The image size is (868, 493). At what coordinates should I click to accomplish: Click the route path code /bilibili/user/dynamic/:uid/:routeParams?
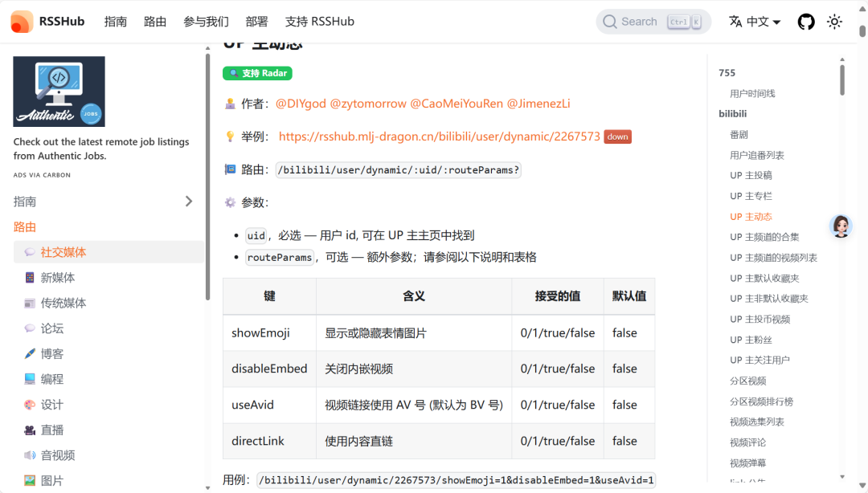coord(398,170)
